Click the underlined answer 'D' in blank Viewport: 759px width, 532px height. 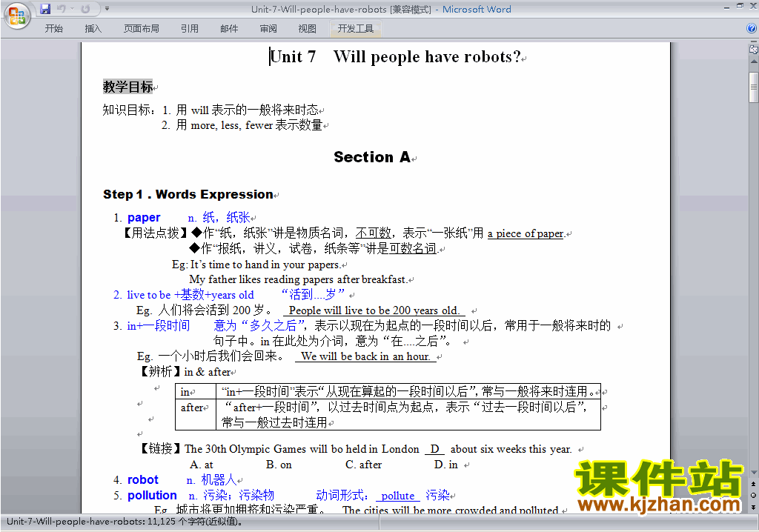[434, 449]
